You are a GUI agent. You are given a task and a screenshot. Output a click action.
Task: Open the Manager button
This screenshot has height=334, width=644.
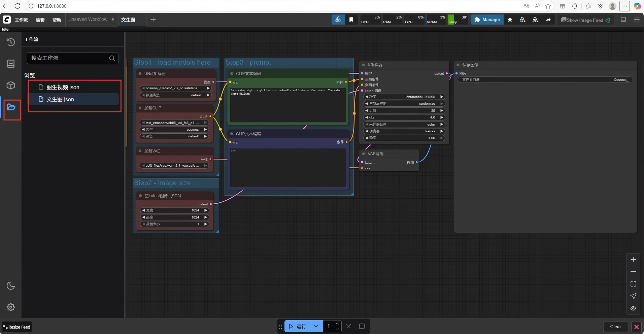click(x=487, y=20)
